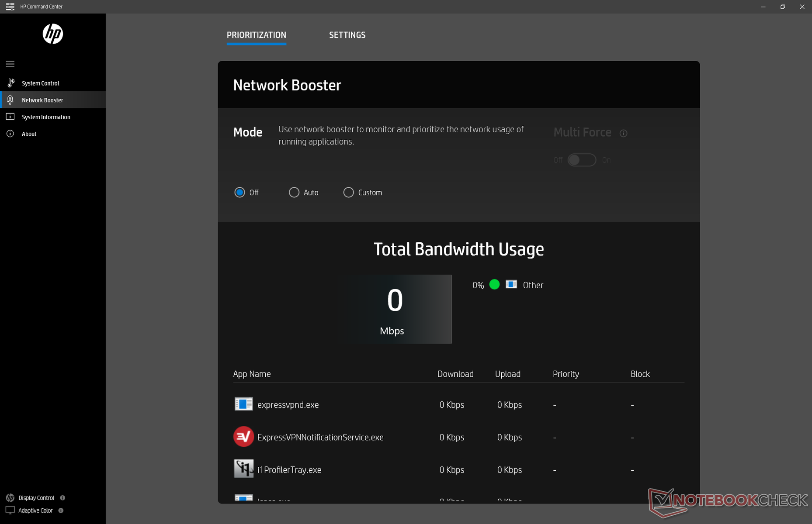The image size is (812, 524).
Task: Open Display Control link
Action: (36, 498)
